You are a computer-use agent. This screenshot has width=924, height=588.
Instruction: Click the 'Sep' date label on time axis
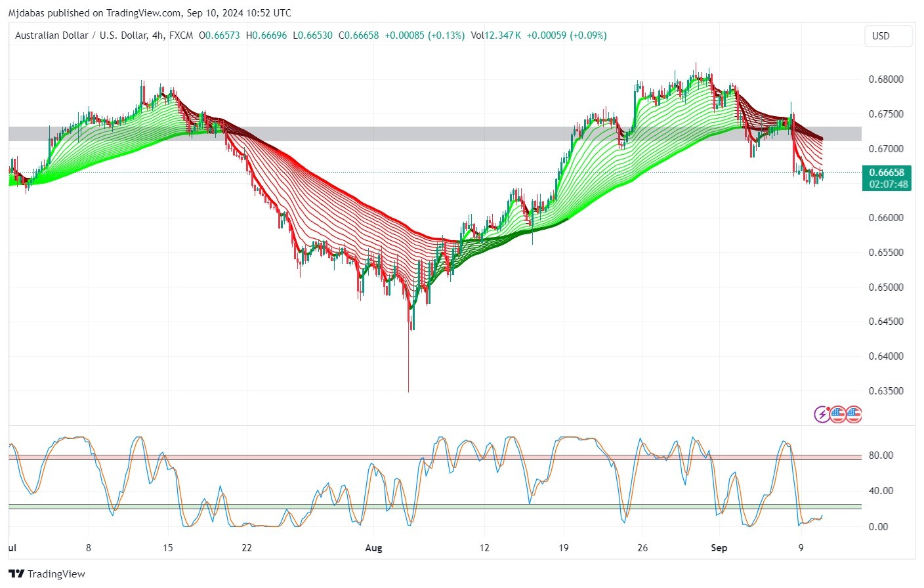pos(719,548)
